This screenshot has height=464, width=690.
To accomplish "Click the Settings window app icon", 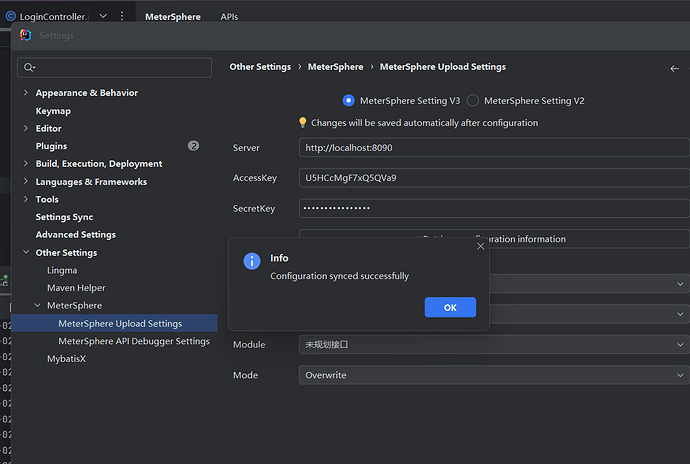I will pyautogui.click(x=25, y=35).
